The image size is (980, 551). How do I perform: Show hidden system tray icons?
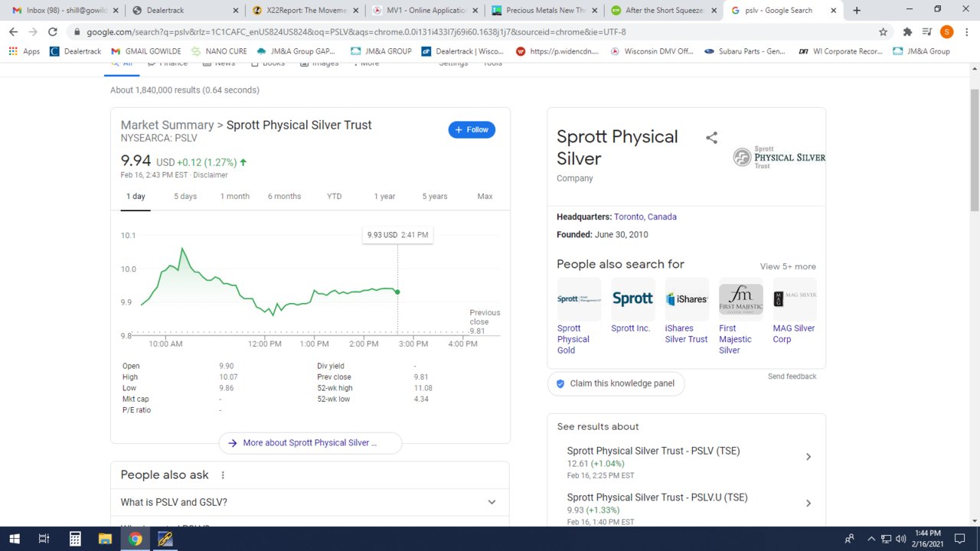tap(871, 539)
